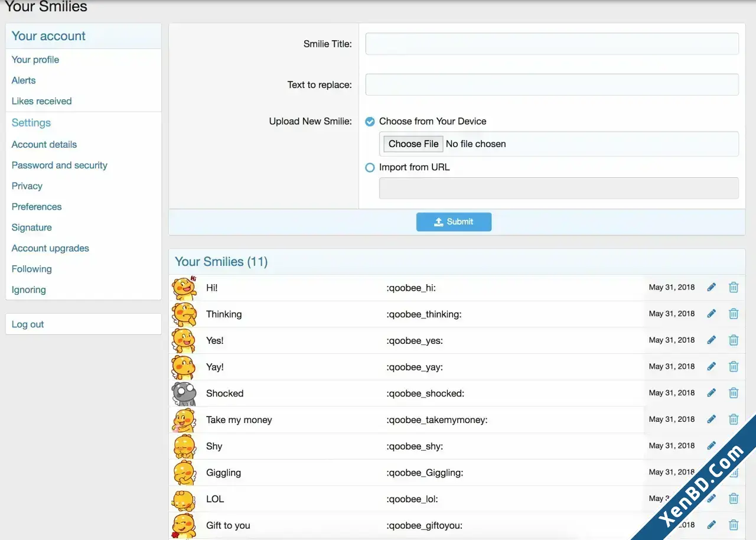Click the :qoobee_lol: replacement text
Image resolution: width=756 pixels, height=540 pixels.
(412, 499)
